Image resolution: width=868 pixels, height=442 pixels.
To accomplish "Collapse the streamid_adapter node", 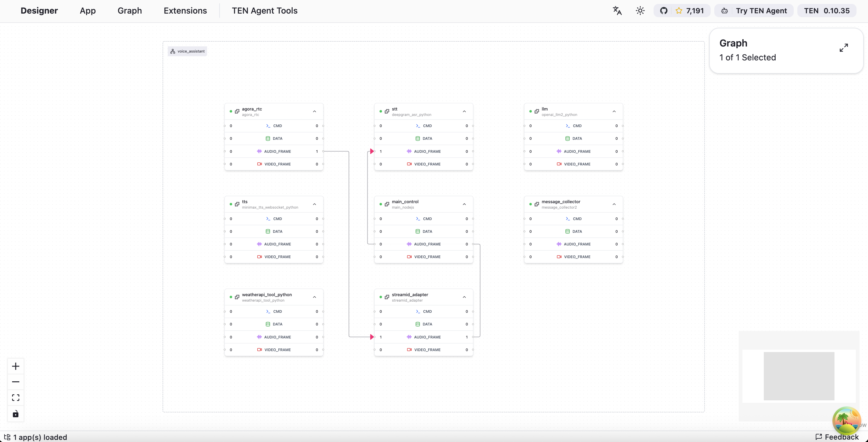I will (464, 297).
